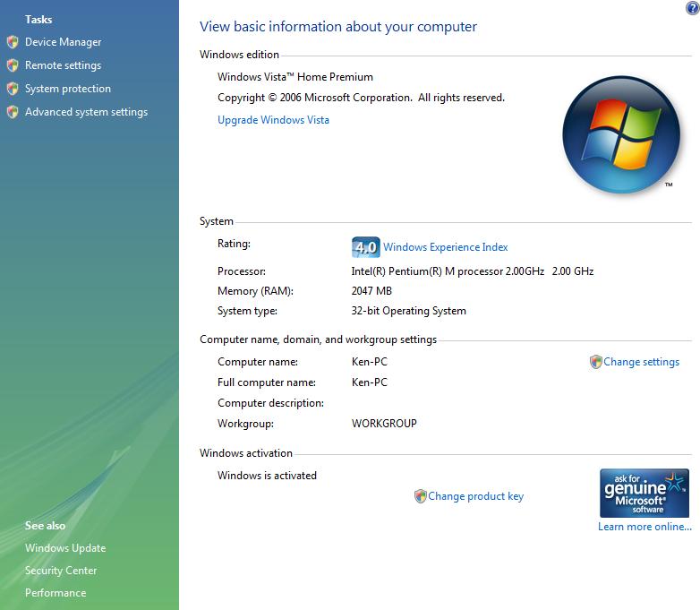Click the Windows edition section heading
Viewport: 700px width, 610px height.
[239, 55]
